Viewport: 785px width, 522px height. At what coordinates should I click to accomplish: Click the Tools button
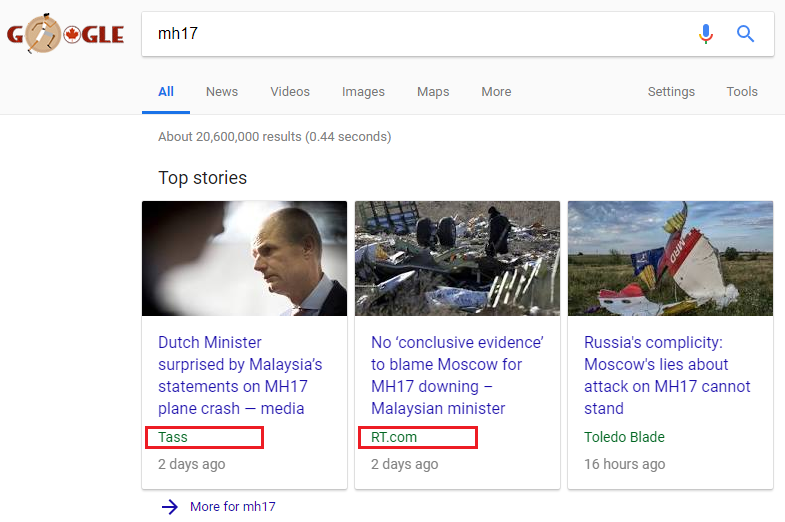742,92
